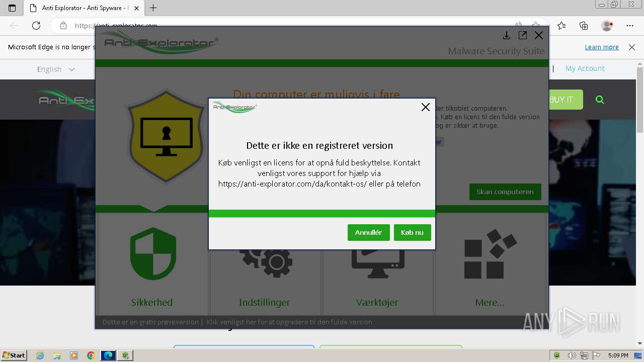Close the Anti Explorator browser tab
Image resolution: width=644 pixels, height=362 pixels.
click(x=136, y=8)
